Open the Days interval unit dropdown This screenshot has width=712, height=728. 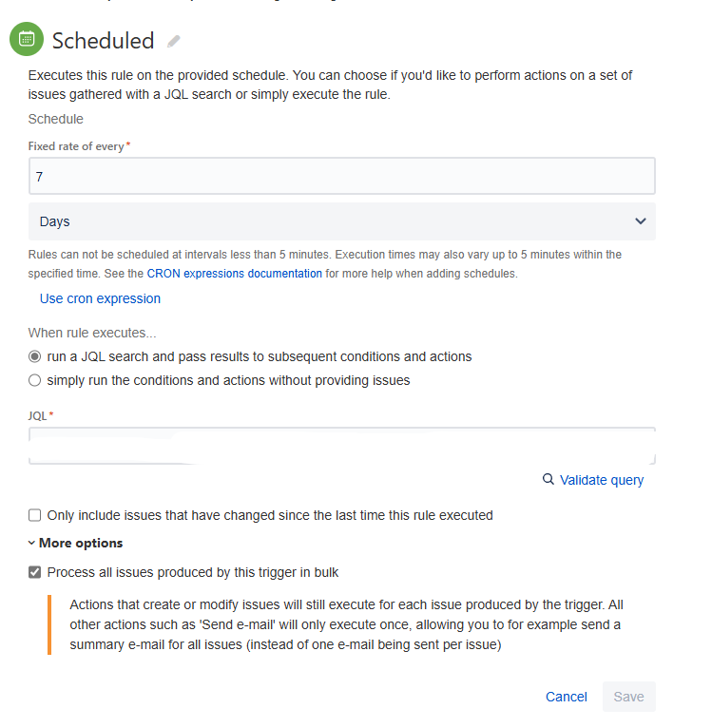pyautogui.click(x=342, y=221)
